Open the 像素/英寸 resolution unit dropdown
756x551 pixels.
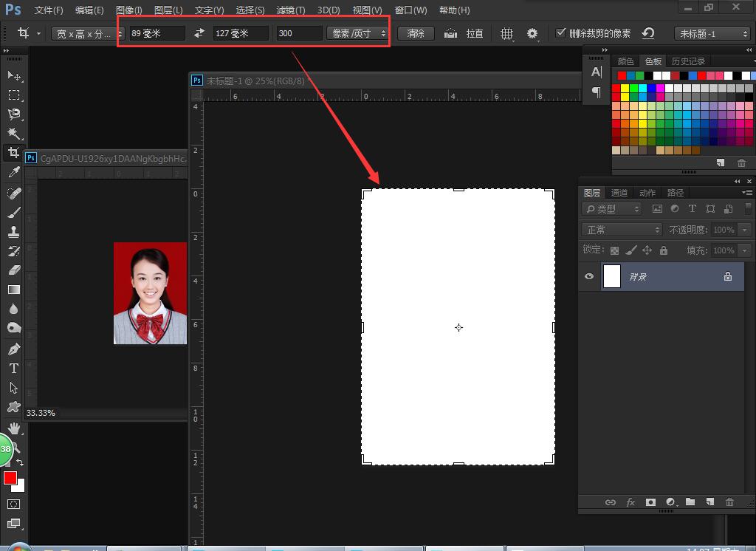tap(357, 33)
